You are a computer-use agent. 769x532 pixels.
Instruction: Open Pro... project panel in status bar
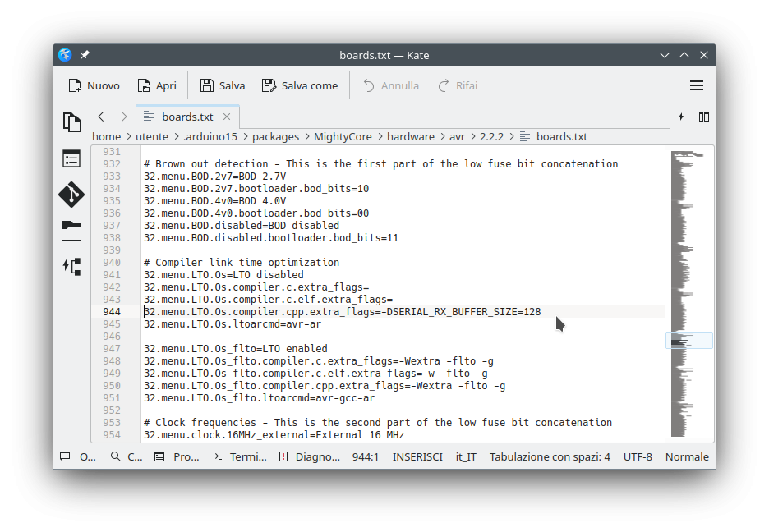177,456
